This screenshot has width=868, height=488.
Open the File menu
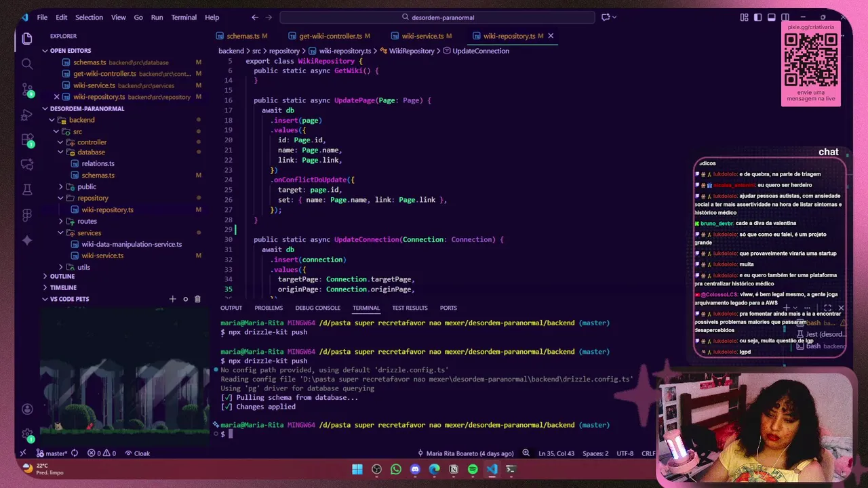pos(42,17)
